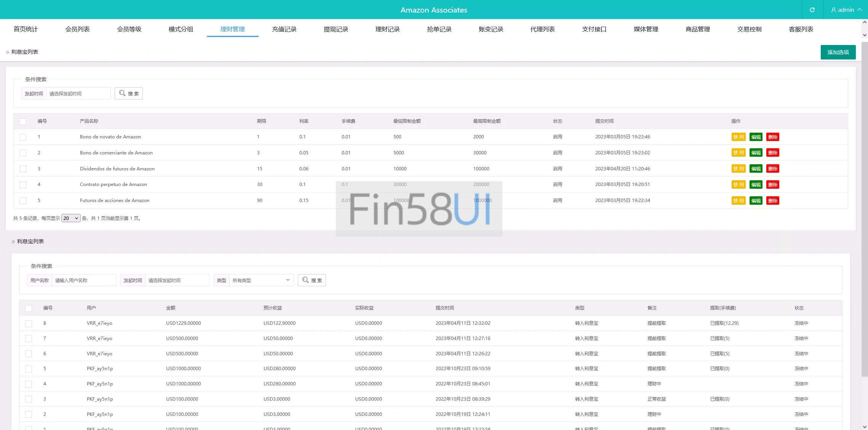Click magnifier search button in top panel
The width and height of the screenshot is (868, 430).
click(x=129, y=93)
